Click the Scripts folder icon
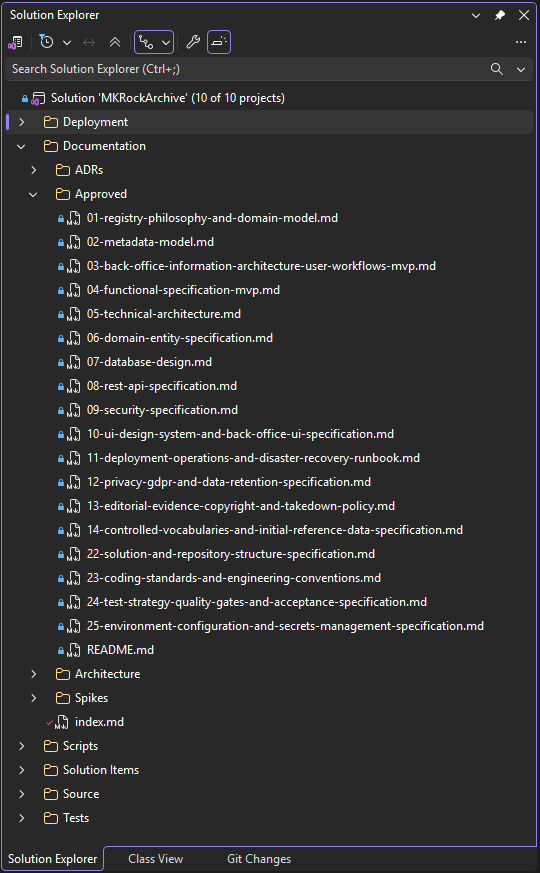Viewport: 540px width, 873px height. tap(51, 746)
